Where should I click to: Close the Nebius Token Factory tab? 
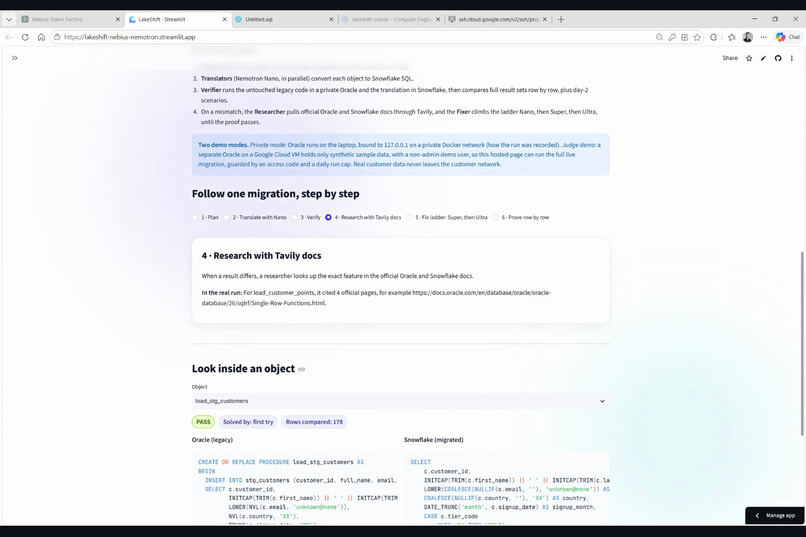(x=118, y=20)
